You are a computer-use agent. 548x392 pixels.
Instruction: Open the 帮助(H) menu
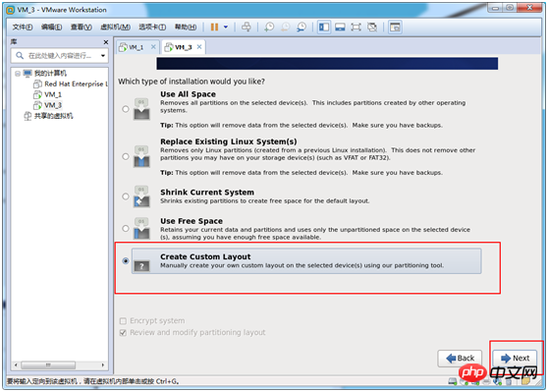(x=186, y=27)
